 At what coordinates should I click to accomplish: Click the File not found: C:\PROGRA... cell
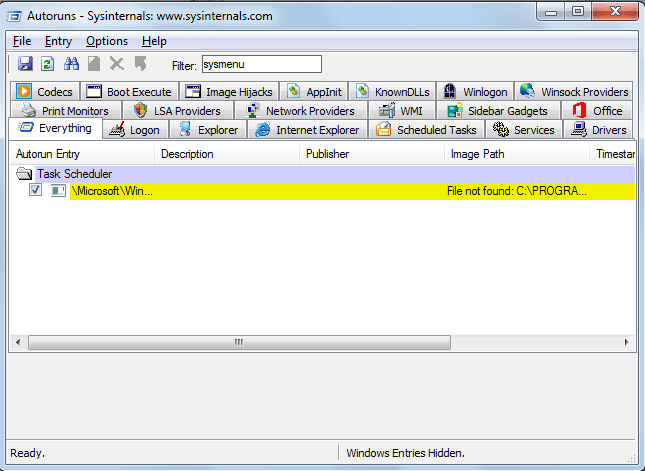tap(517, 191)
